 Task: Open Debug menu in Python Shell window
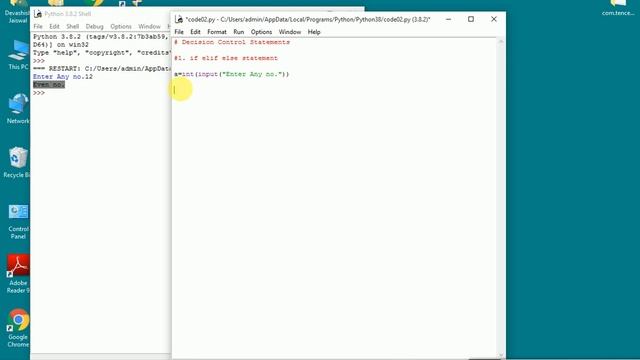pos(94,27)
